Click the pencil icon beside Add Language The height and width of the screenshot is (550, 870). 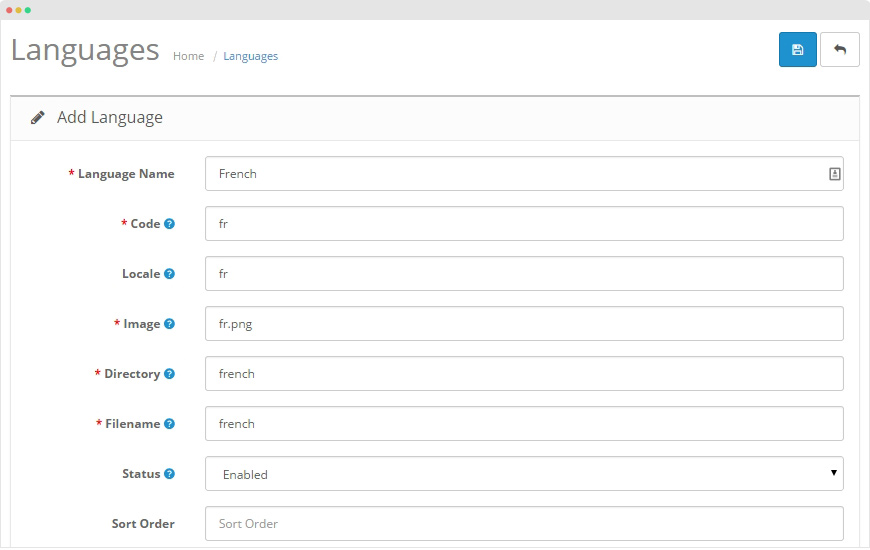point(38,118)
